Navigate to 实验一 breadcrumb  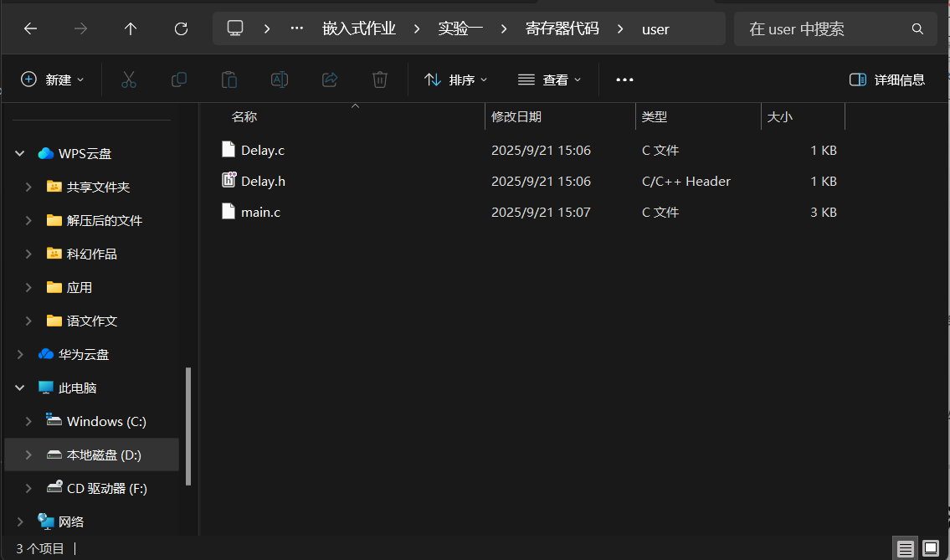coord(460,28)
